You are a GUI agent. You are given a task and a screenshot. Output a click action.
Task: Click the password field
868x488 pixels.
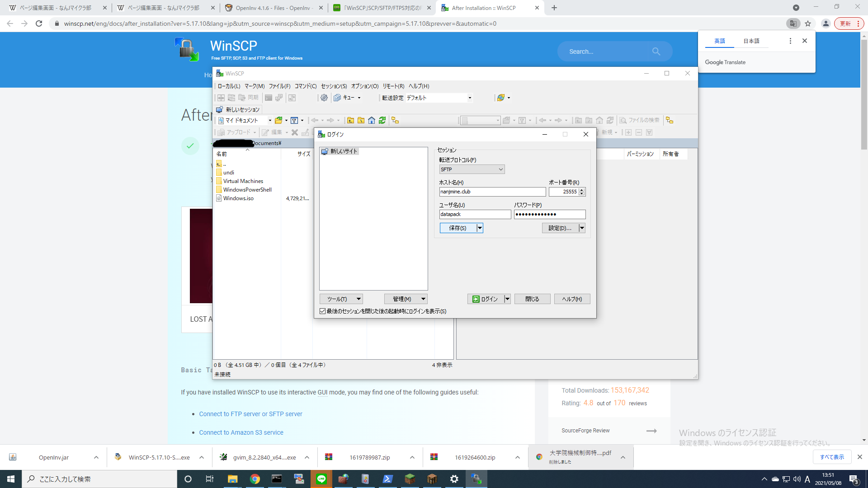pos(549,214)
